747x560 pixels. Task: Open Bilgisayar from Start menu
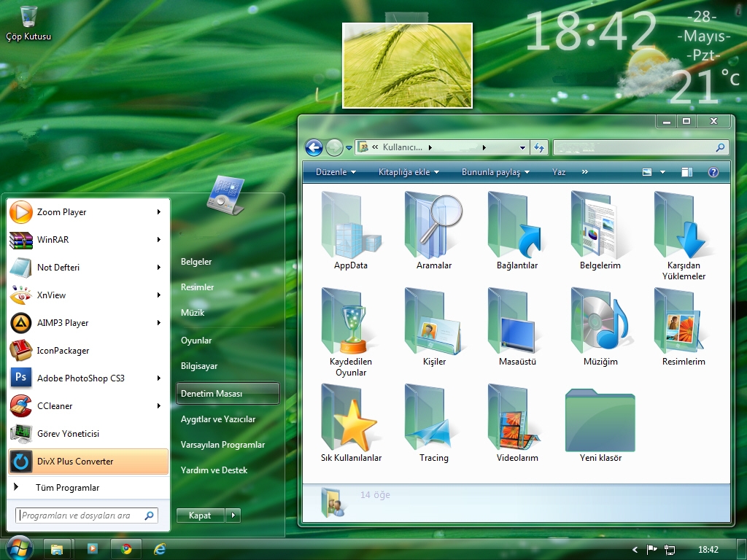coord(199,366)
